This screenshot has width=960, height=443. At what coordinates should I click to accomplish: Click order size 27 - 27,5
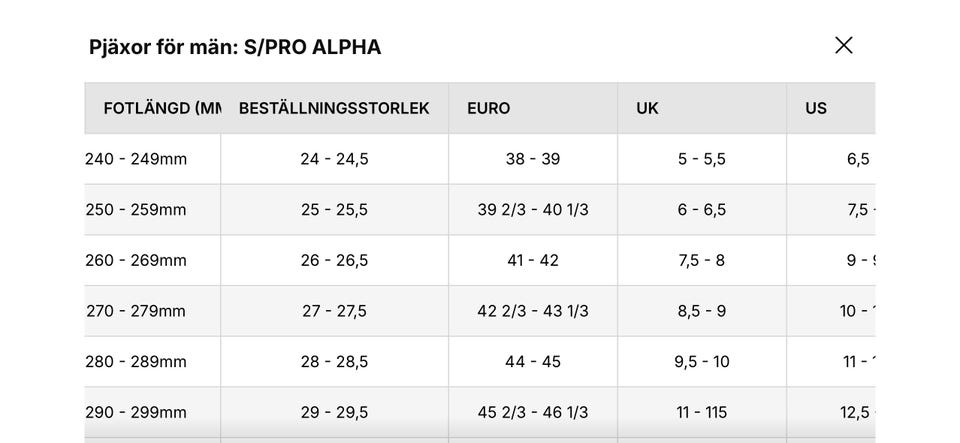coord(334,311)
